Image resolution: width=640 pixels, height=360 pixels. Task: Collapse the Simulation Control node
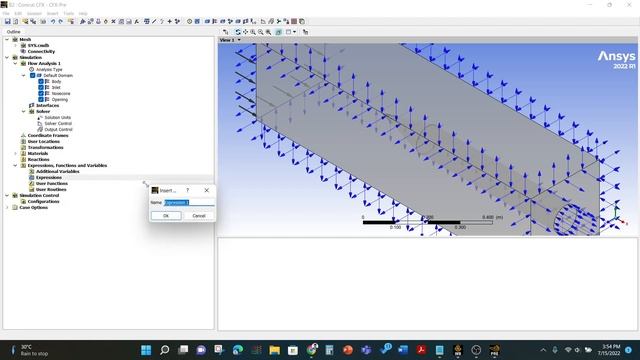[7, 196]
